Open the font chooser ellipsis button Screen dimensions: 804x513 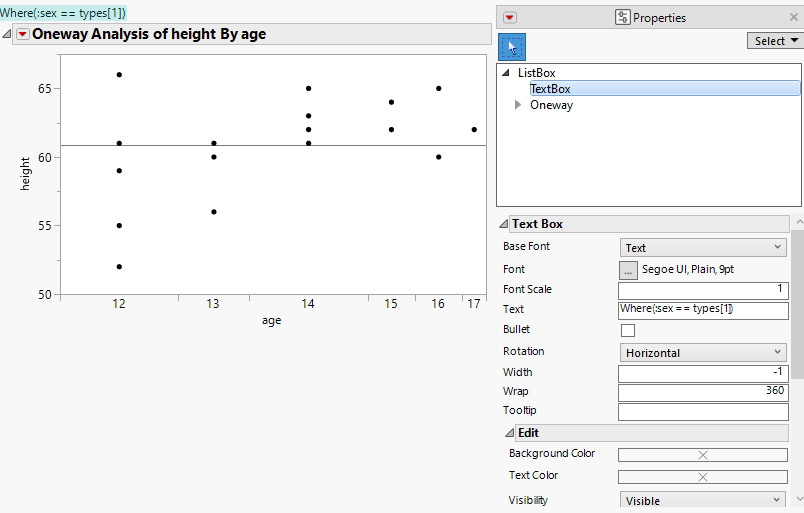click(x=629, y=269)
